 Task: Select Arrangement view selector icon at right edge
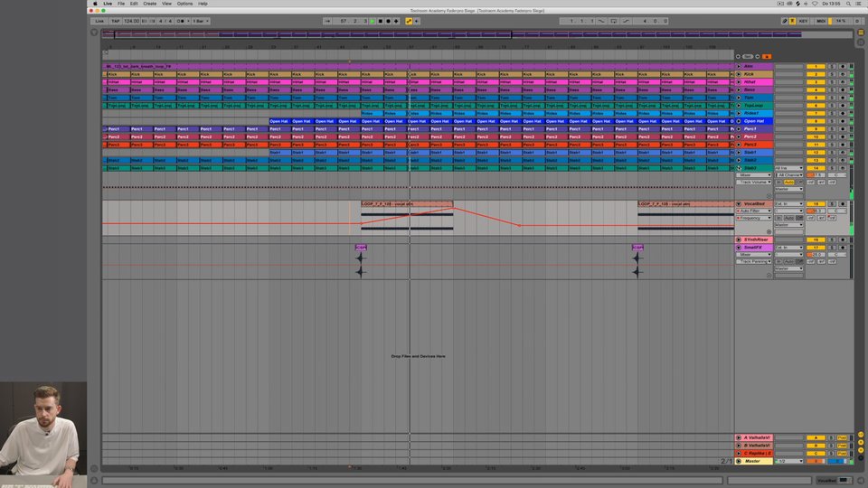tap(861, 33)
